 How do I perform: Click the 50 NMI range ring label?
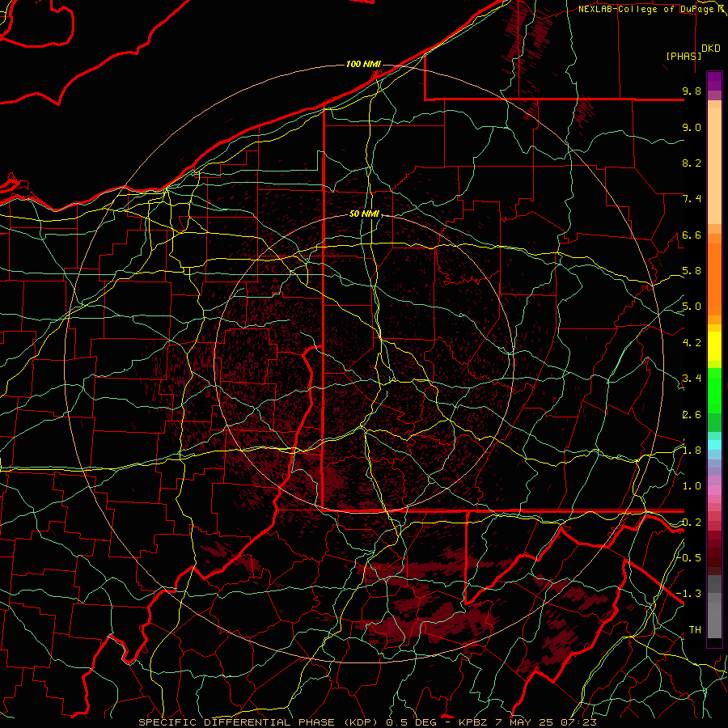click(365, 214)
